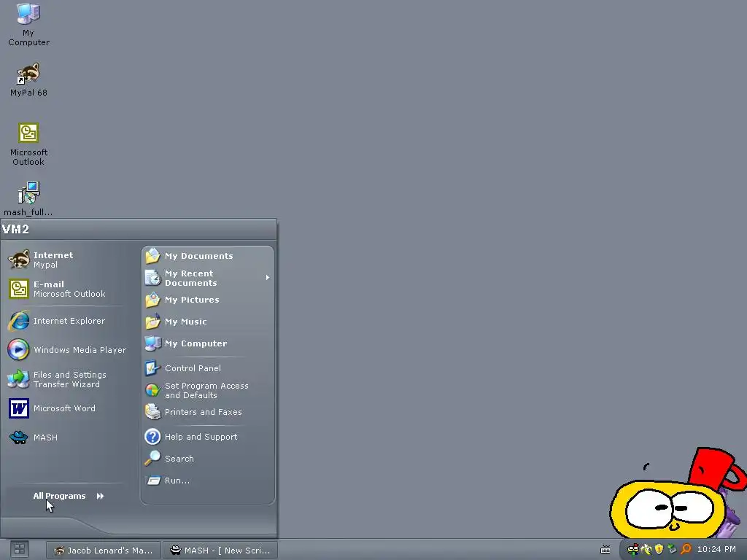Launch Windows Media Player

66,350
